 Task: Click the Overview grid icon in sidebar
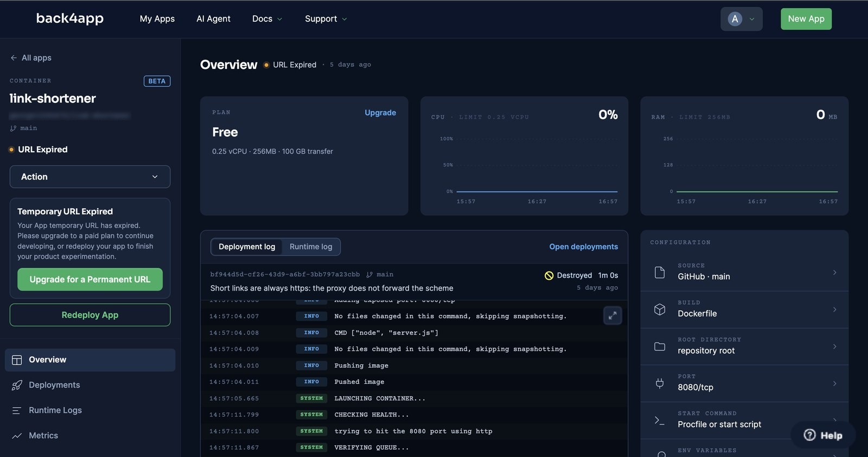[x=17, y=360]
